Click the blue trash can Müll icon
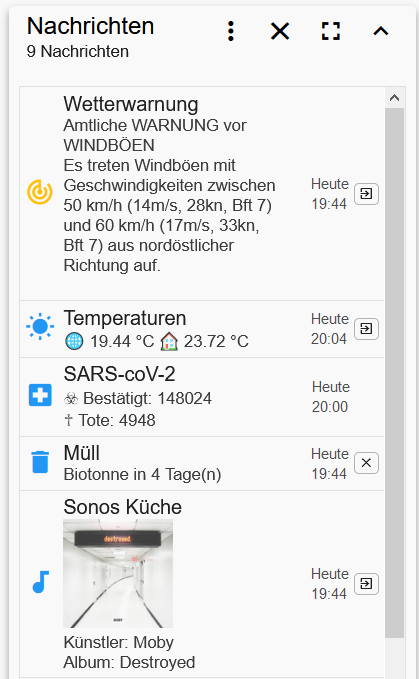 click(x=40, y=462)
